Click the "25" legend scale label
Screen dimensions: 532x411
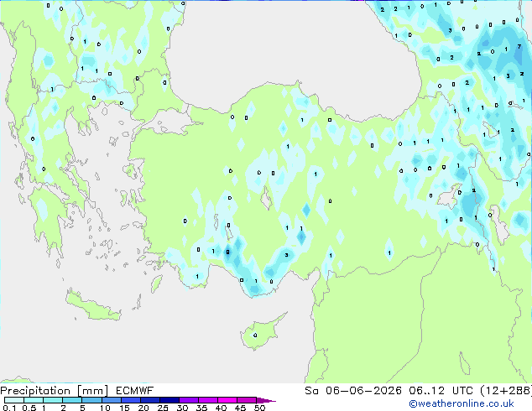click(x=163, y=408)
